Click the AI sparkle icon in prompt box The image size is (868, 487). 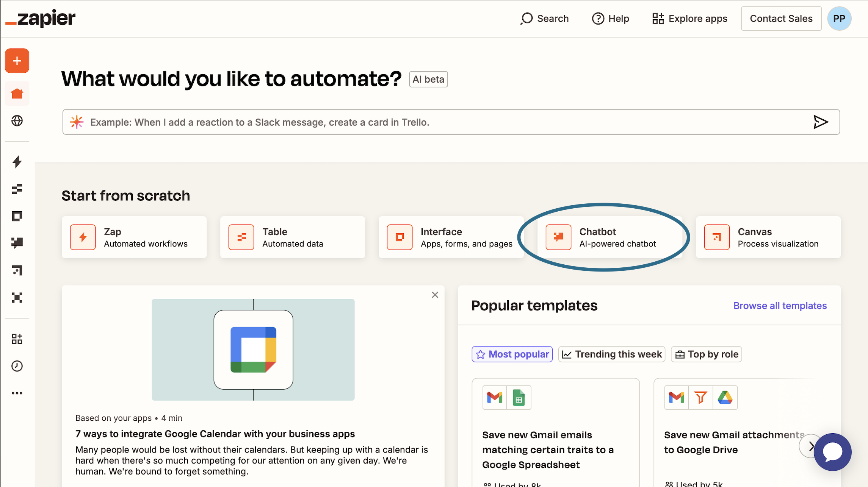(77, 122)
